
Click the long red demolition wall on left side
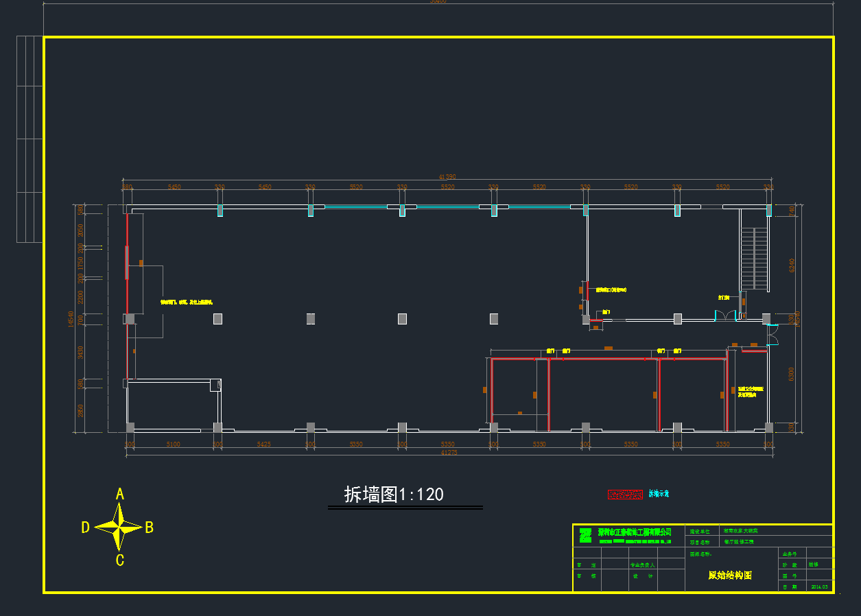[x=127, y=295]
